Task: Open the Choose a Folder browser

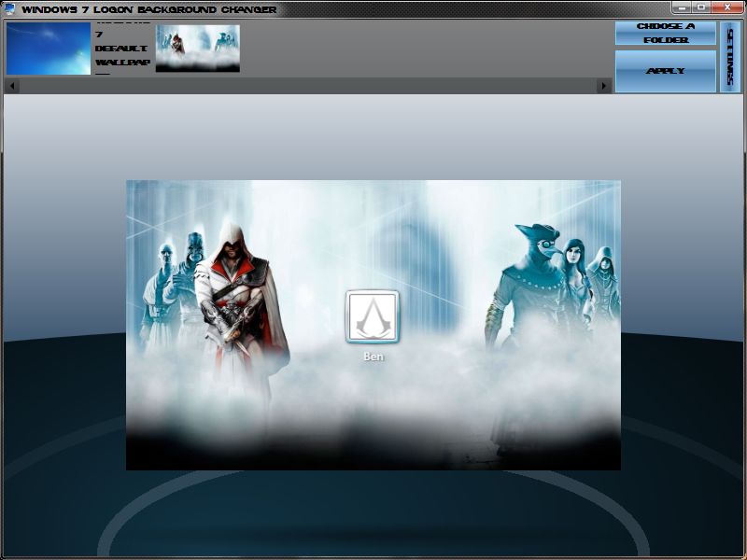Action: point(667,33)
